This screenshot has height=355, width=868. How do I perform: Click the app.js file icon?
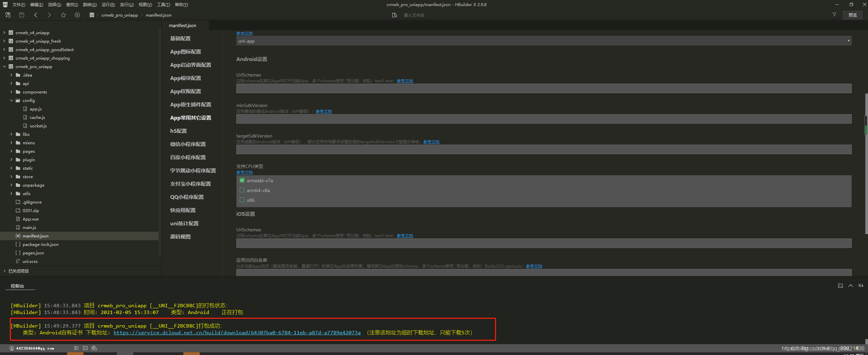click(x=25, y=109)
